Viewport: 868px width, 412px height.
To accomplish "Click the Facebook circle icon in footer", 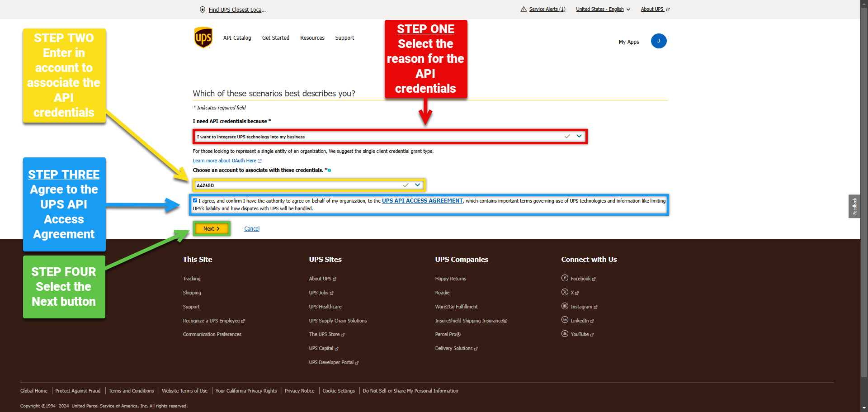I will pyautogui.click(x=565, y=278).
